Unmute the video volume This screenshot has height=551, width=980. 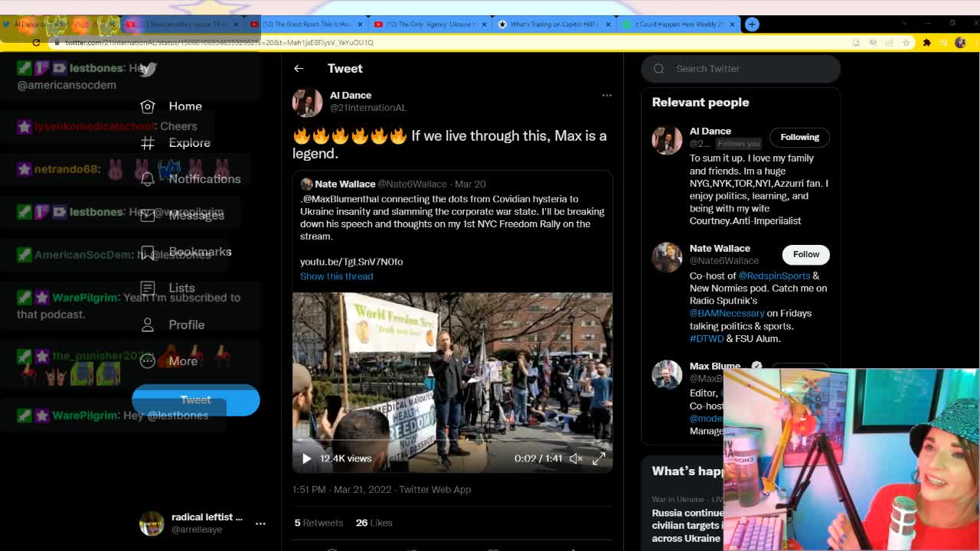pyautogui.click(x=576, y=458)
